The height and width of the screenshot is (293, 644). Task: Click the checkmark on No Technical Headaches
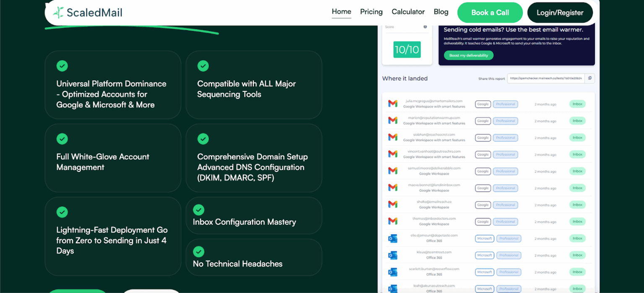click(x=199, y=252)
